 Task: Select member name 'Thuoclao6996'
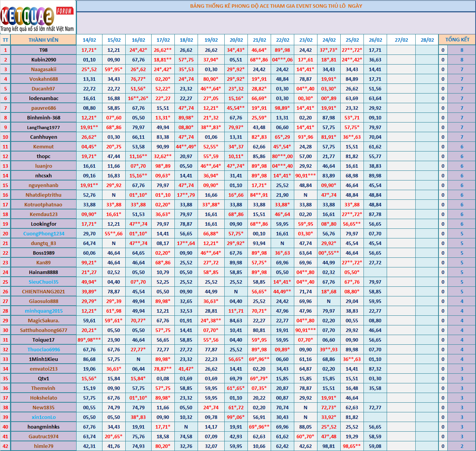click(43, 349)
